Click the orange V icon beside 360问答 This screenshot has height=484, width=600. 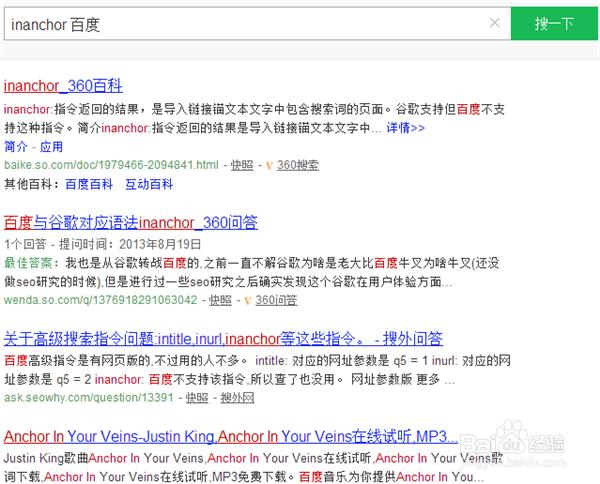[248, 300]
